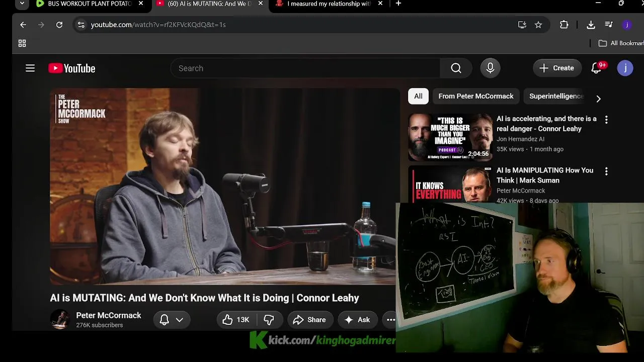
Task: Open browser downloads
Action: pos(591,25)
